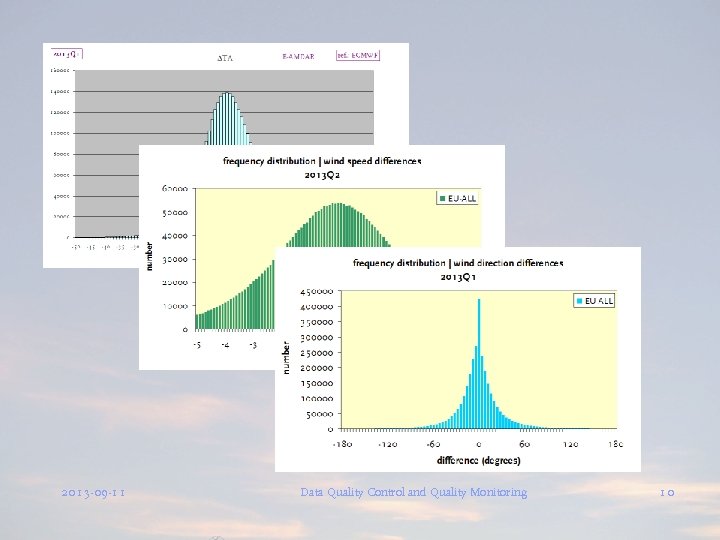Click the 'frequency distribution | wind speed differences' title
The width and height of the screenshot is (720, 540).
tap(322, 161)
